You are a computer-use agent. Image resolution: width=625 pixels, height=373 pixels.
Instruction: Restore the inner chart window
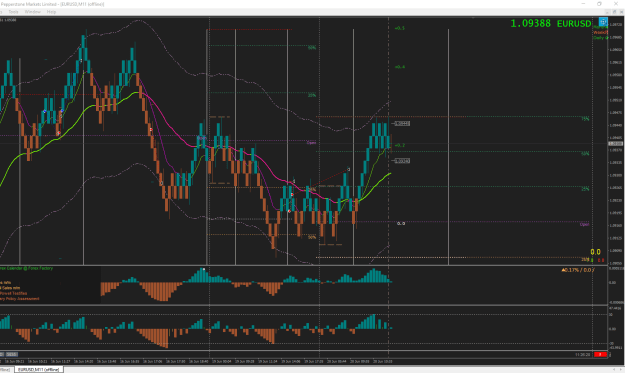[x=614, y=12]
